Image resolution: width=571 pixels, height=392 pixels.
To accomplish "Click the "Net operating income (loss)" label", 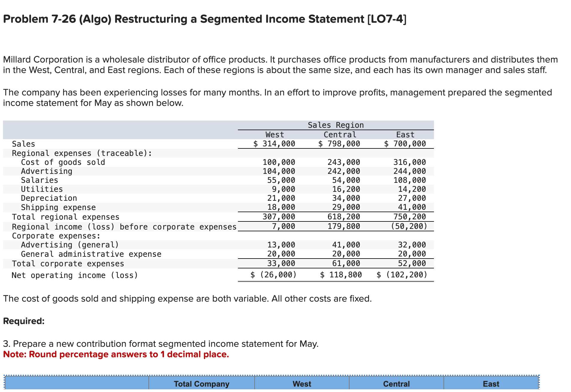I will coord(75,275).
